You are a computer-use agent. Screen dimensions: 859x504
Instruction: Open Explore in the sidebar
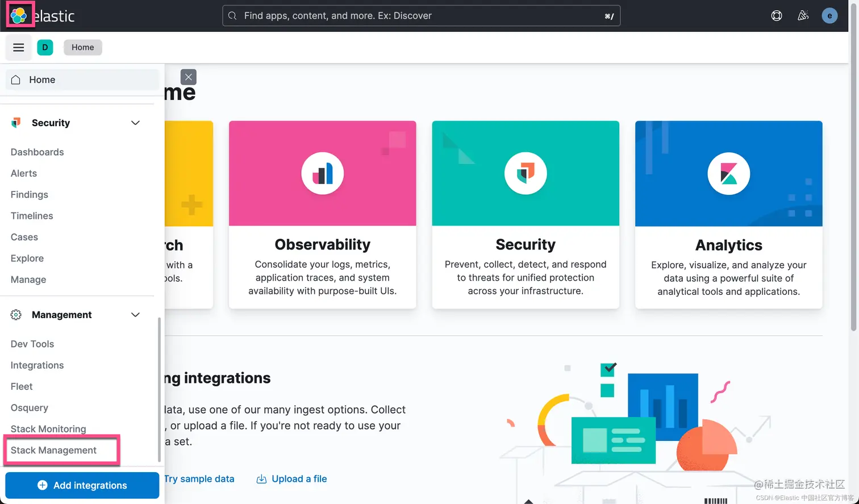[27, 259]
